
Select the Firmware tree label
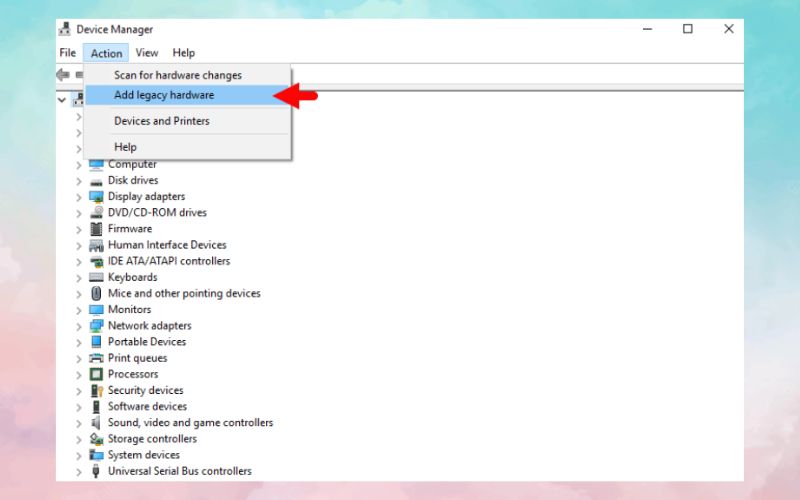130,229
